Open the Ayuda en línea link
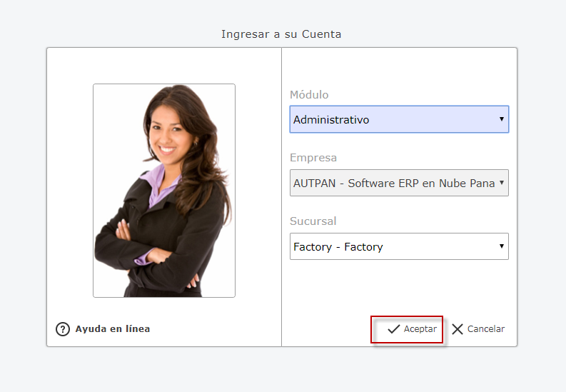This screenshot has height=392, width=566. 112,329
